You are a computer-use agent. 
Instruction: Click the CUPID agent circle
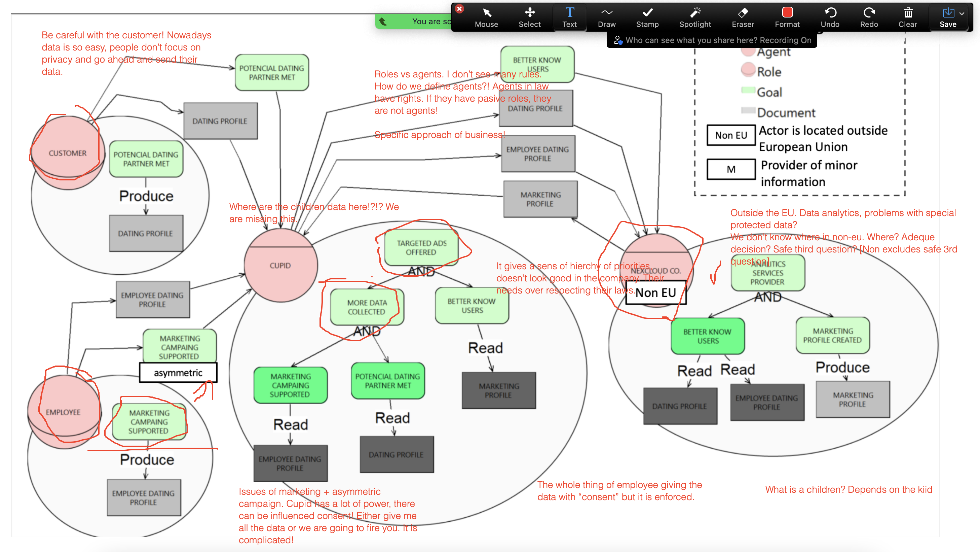[x=280, y=266]
